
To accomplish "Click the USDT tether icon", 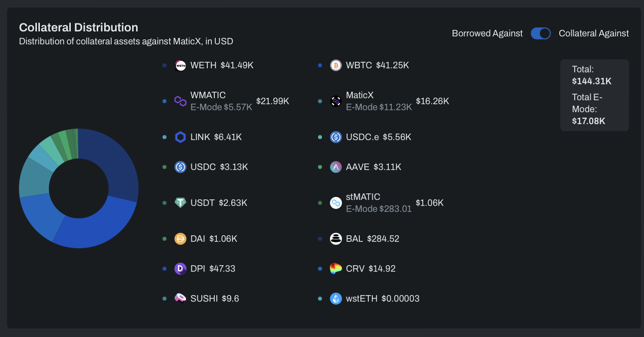I will (x=180, y=203).
